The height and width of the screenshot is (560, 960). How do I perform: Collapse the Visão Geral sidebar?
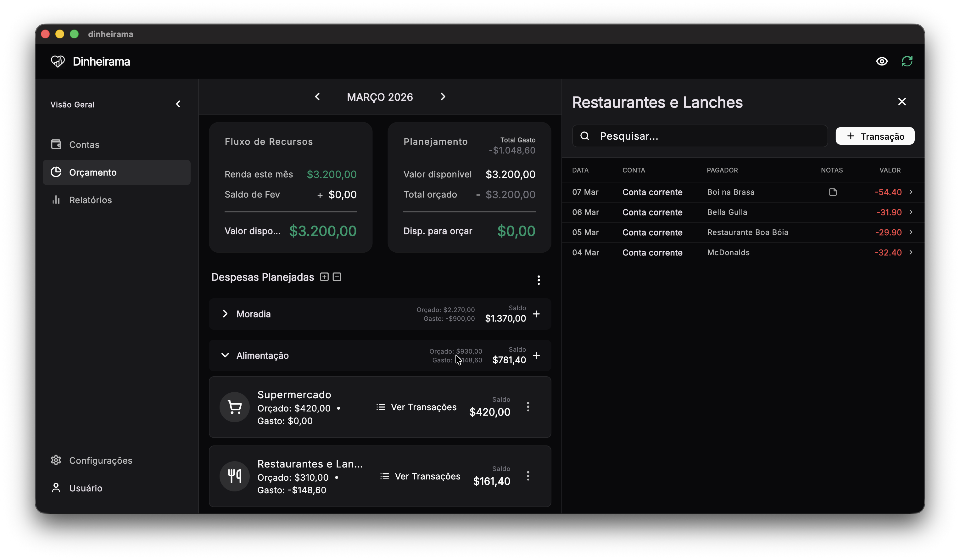(178, 104)
